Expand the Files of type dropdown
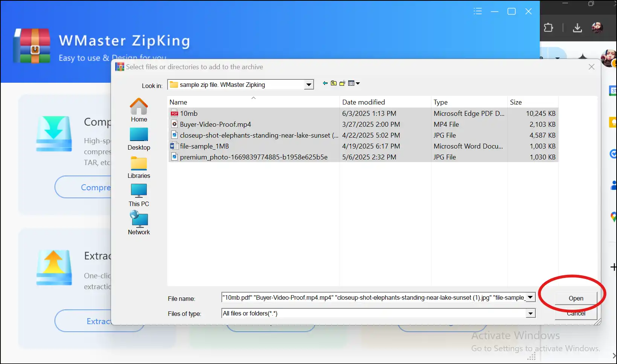Viewport: 617px width, 364px height. [x=530, y=313]
